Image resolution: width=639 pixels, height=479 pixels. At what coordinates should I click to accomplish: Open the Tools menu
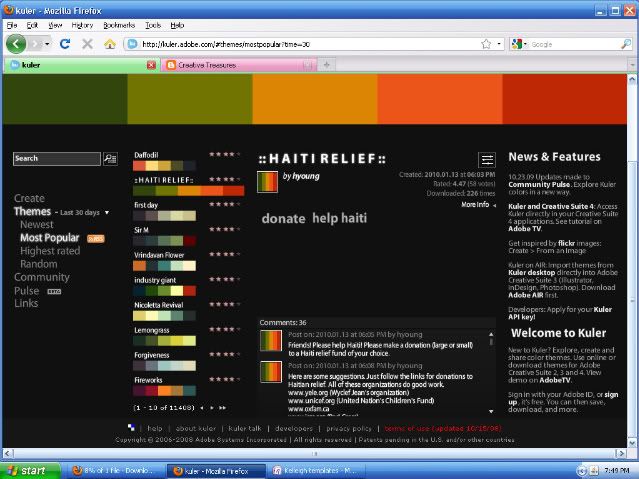(x=153, y=25)
